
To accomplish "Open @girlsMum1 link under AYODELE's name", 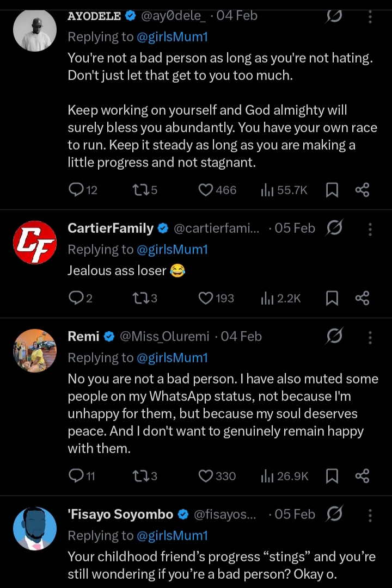I will point(172,37).
